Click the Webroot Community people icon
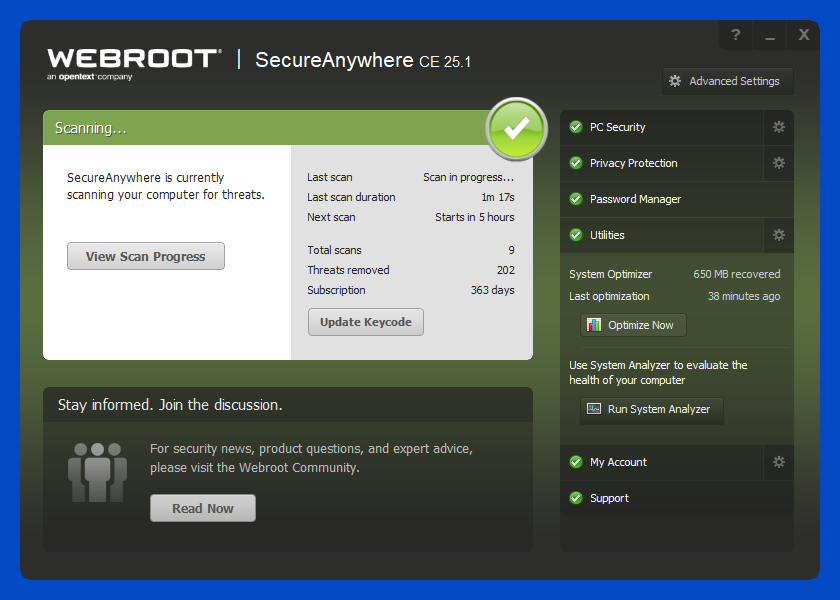Image resolution: width=840 pixels, height=600 pixels. (98, 472)
